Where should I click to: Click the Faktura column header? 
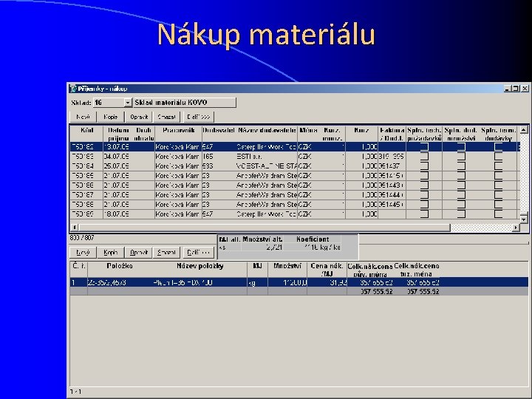coord(392,134)
